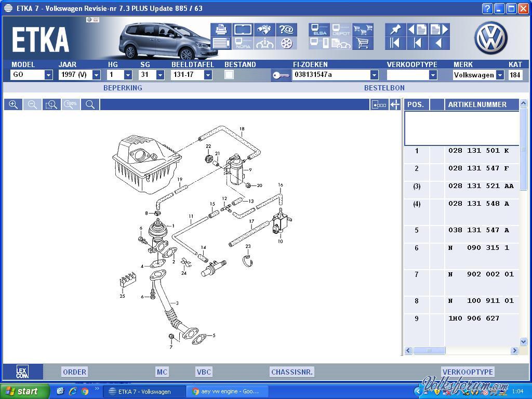The image size is (532, 399).
Task: Click the DEPOT icon
Action: point(341,30)
